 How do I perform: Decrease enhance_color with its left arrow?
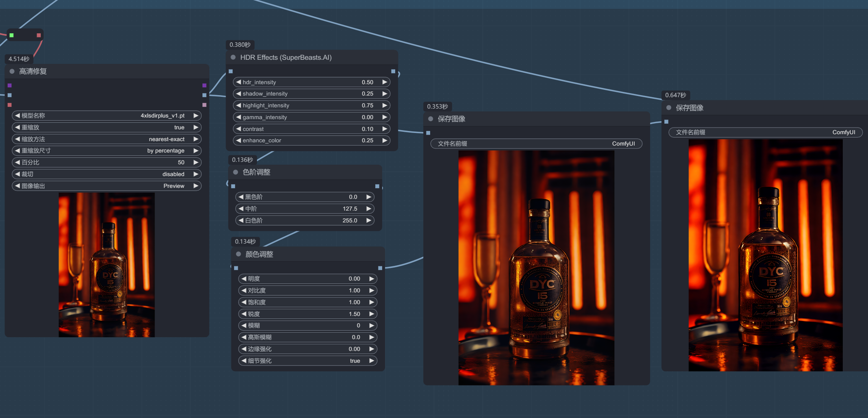coord(239,140)
